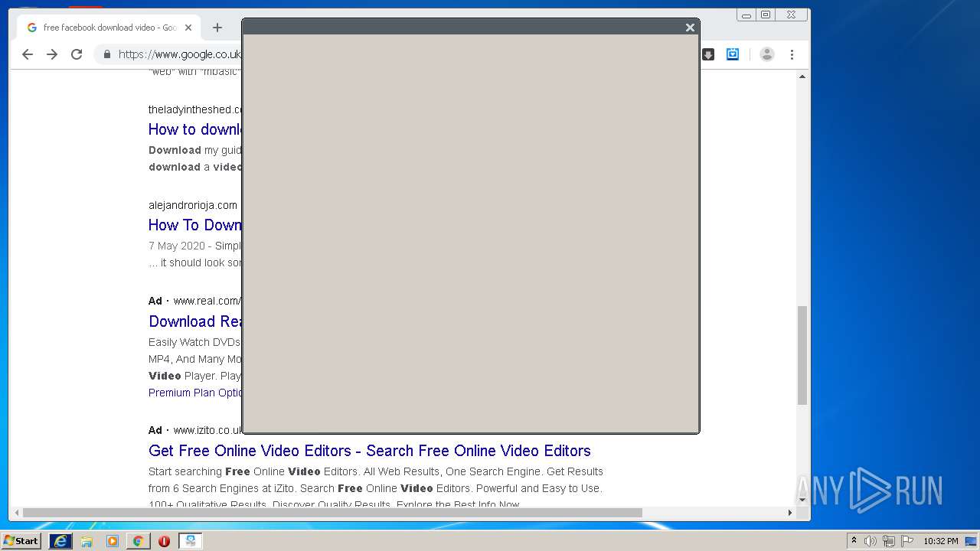The height and width of the screenshot is (551, 980).
Task: Open the media player taskbar icon
Action: click(113, 541)
